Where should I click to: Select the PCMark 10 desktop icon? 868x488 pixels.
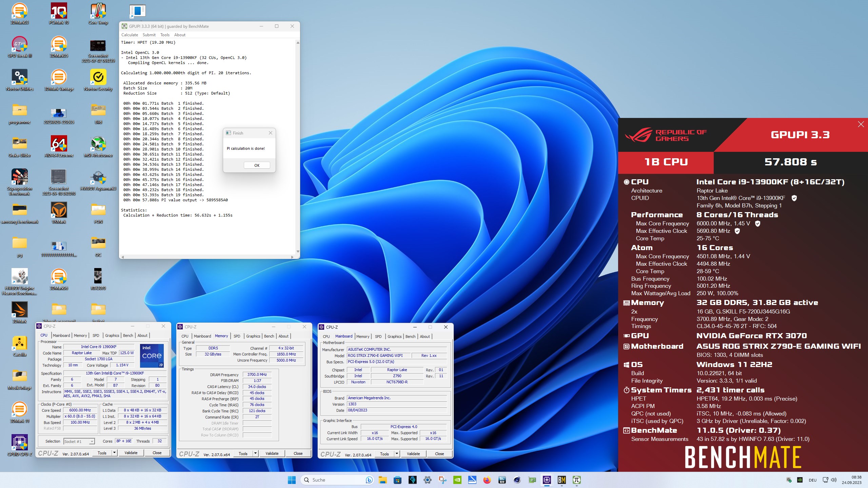coord(59,14)
